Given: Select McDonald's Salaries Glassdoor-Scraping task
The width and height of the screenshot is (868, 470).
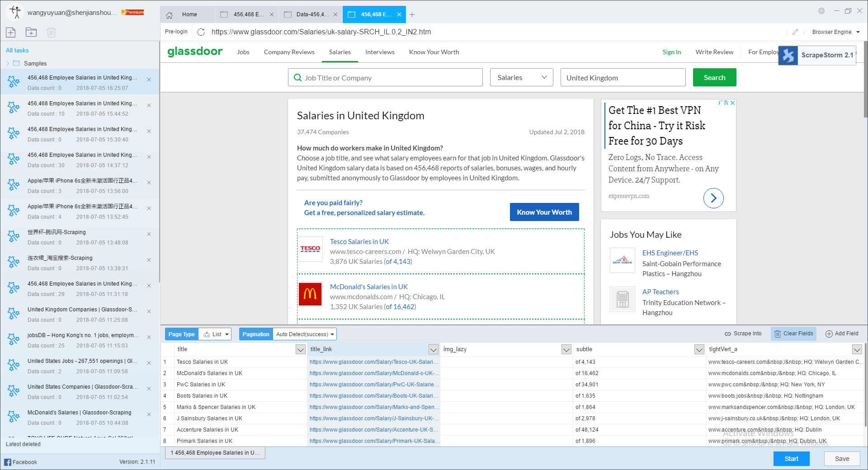Looking at the screenshot, I should (x=80, y=417).
